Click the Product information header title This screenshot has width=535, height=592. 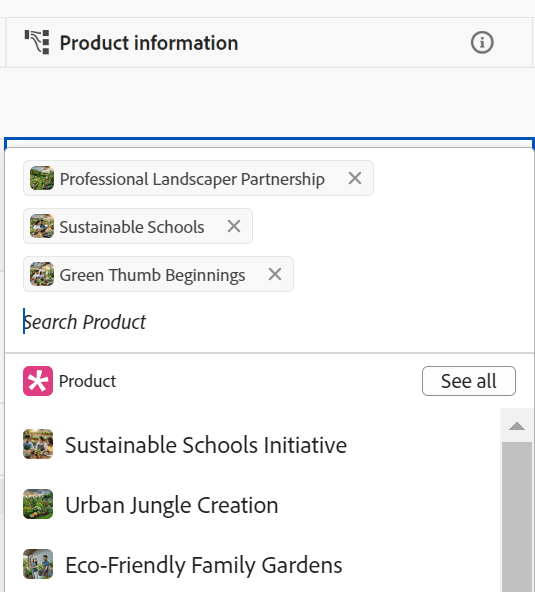pyautogui.click(x=149, y=43)
